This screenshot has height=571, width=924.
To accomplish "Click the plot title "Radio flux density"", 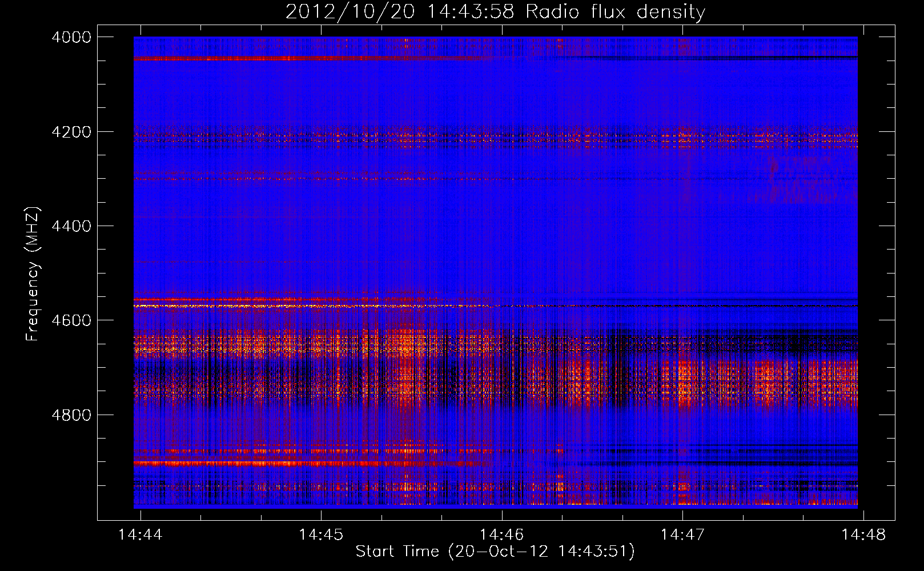I will pos(616,11).
